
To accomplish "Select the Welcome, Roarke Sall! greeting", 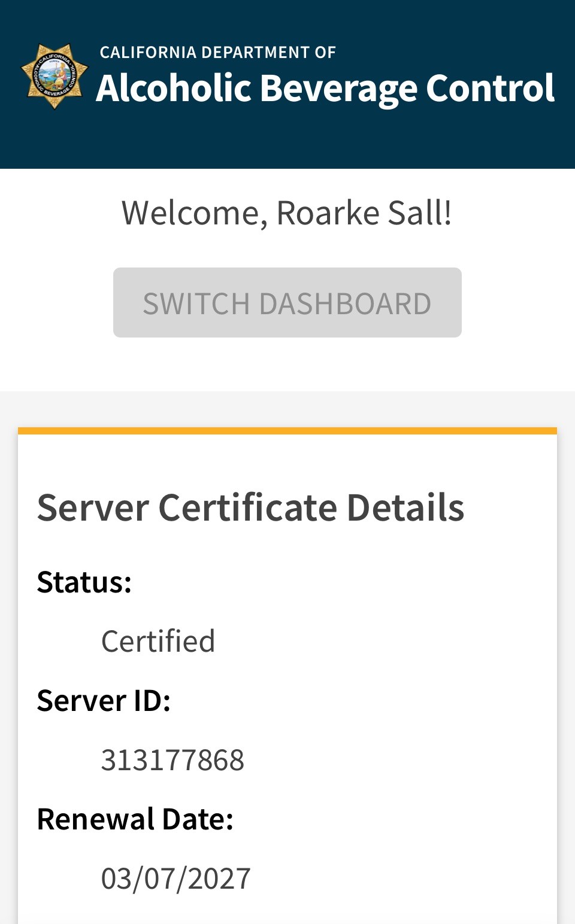I will pos(287,213).
